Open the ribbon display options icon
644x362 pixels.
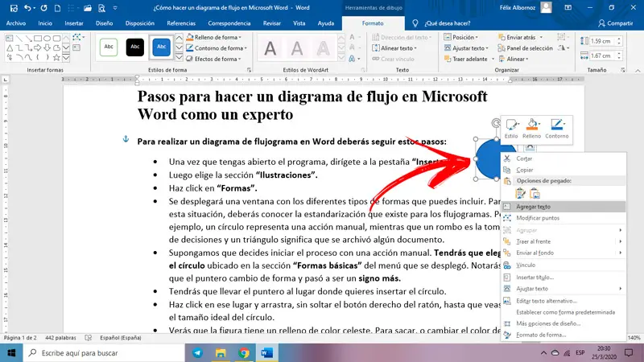pos(568,7)
